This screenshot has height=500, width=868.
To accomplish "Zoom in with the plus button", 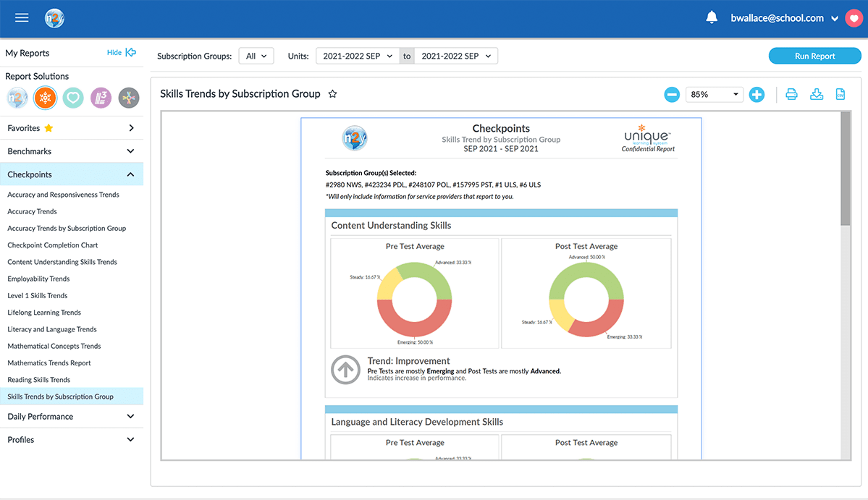I will point(757,95).
